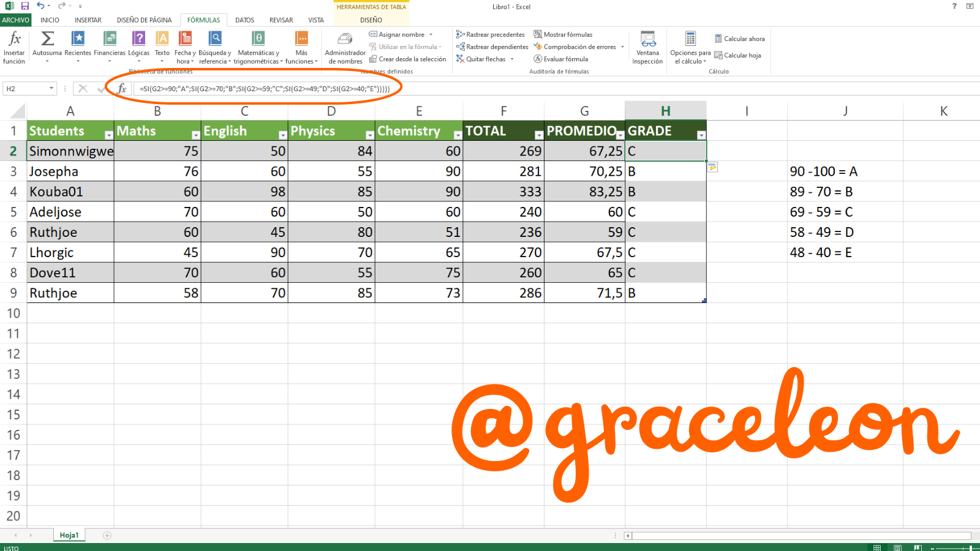This screenshot has height=551, width=980.
Task: Click Rastrear precedentes
Action: pos(490,34)
